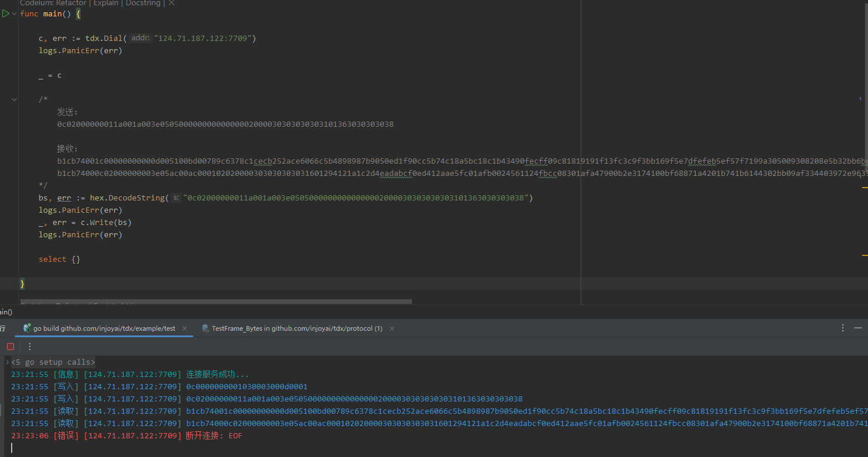
Task: Switch to the TestFrame_Bytes protocol tab
Action: click(x=296, y=328)
